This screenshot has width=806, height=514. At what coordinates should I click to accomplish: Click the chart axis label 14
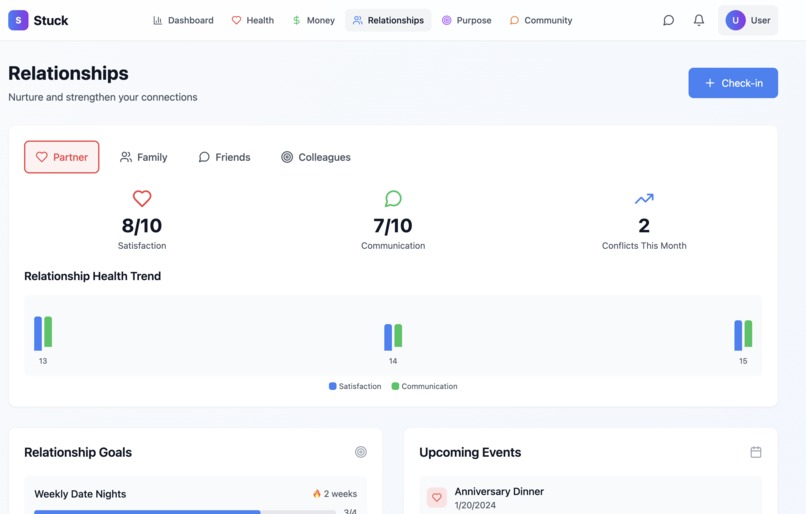[393, 361]
